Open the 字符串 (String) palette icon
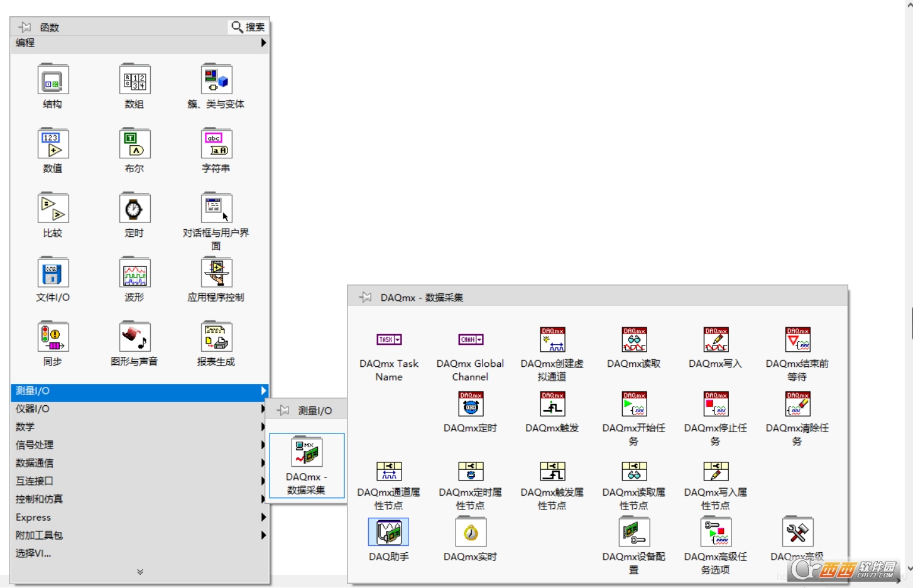Screen dimensions: 913x588 [x=217, y=144]
